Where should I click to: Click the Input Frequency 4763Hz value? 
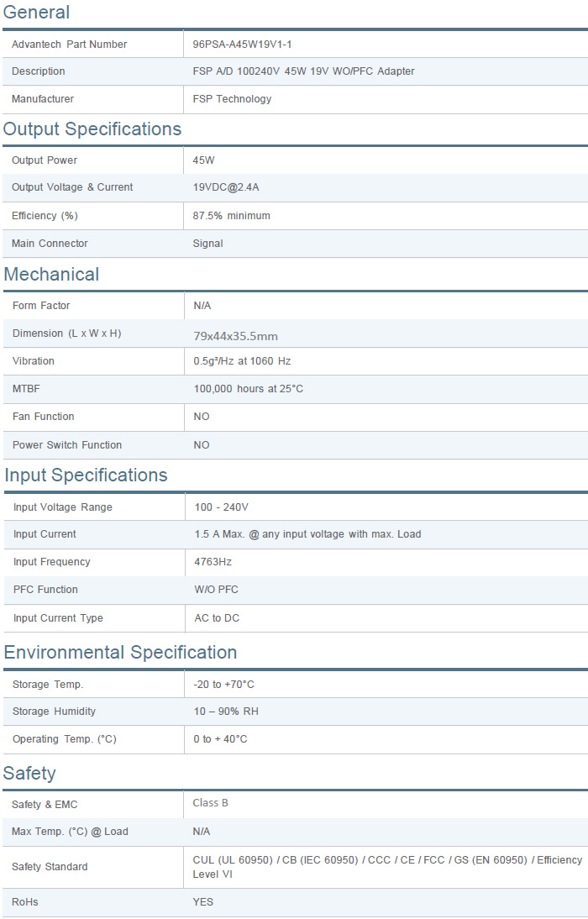pos(213,562)
